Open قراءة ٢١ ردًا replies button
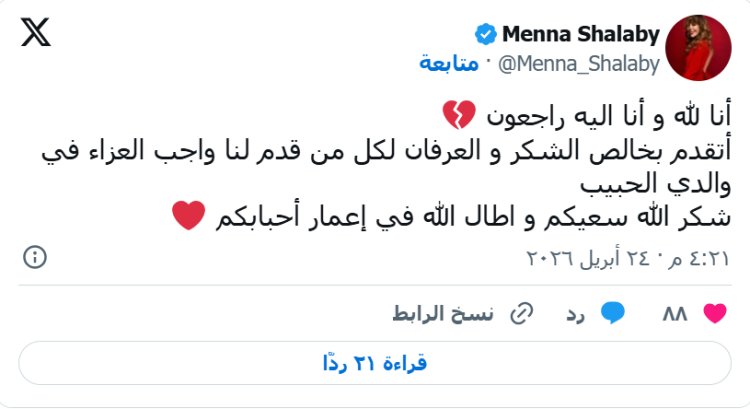 (x=375, y=364)
